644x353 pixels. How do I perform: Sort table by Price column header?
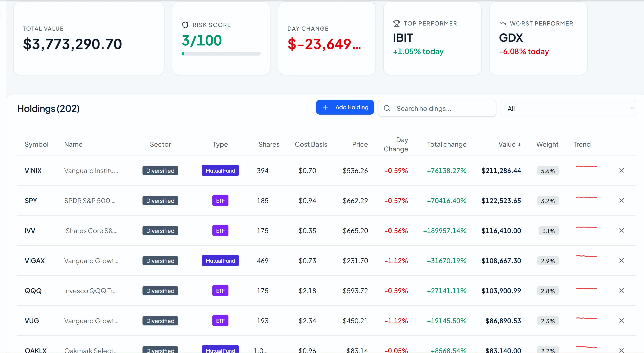click(x=360, y=144)
